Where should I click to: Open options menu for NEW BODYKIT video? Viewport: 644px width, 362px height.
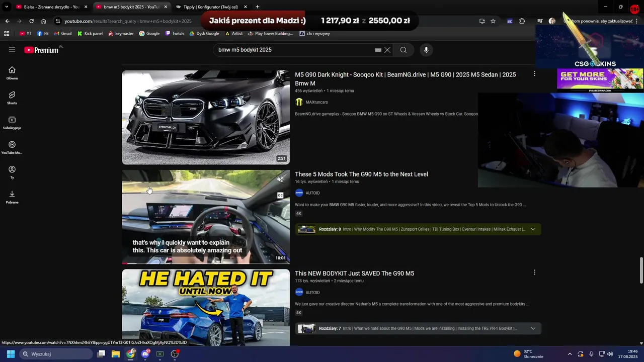pos(534,273)
